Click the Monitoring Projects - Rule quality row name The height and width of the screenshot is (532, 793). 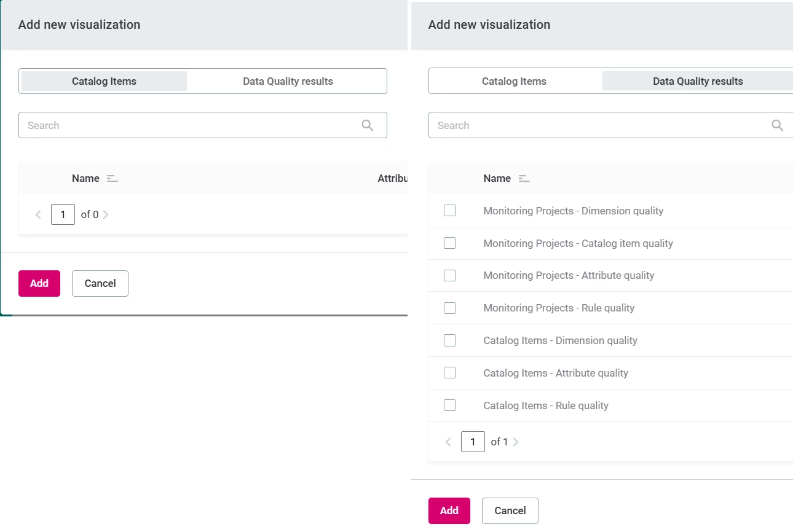click(x=559, y=308)
